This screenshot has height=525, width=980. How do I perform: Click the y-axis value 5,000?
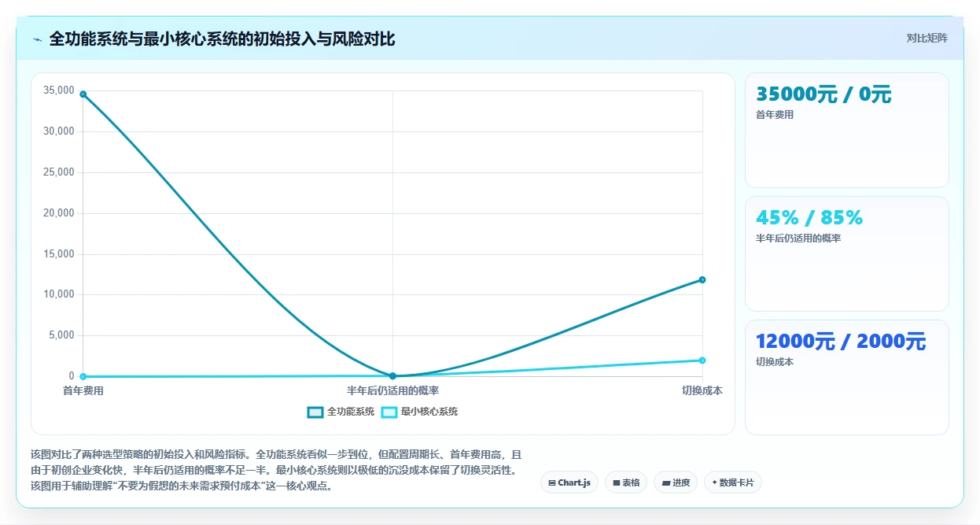click(62, 335)
